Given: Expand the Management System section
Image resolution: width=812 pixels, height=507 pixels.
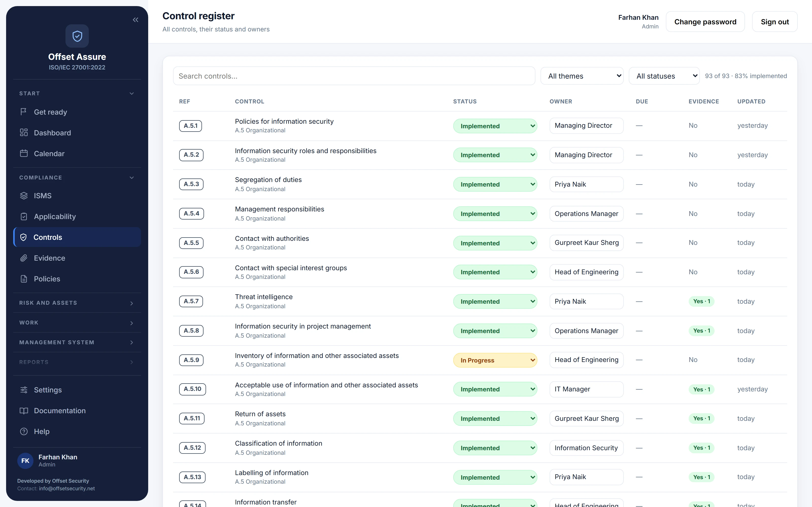Looking at the screenshot, I should [x=77, y=342].
